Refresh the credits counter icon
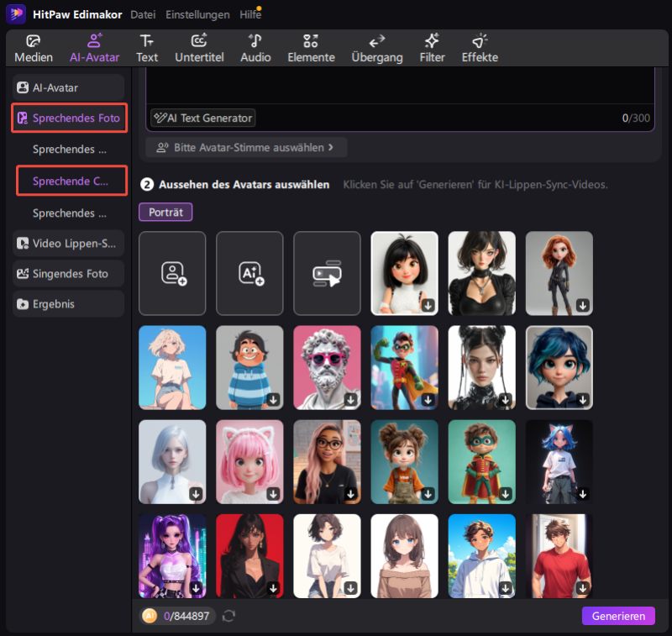 [228, 616]
